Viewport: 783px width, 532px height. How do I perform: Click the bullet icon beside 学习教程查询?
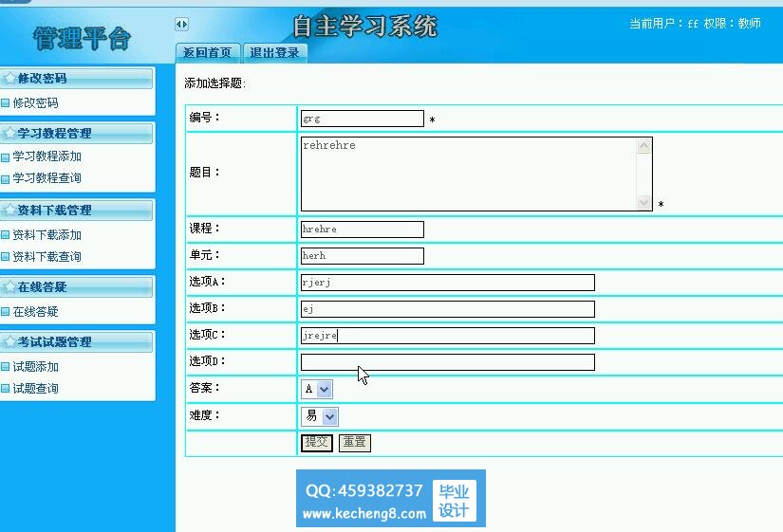[x=6, y=179]
